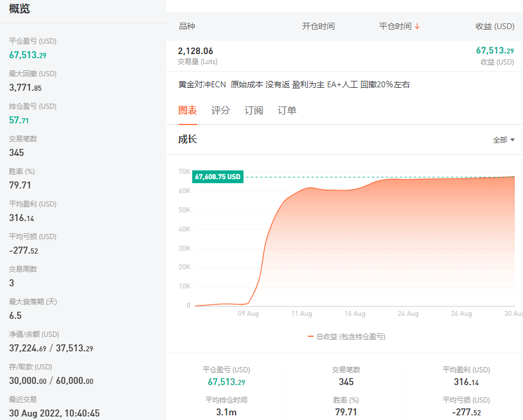
Task: Switch to the 图表 tab
Action: point(187,111)
